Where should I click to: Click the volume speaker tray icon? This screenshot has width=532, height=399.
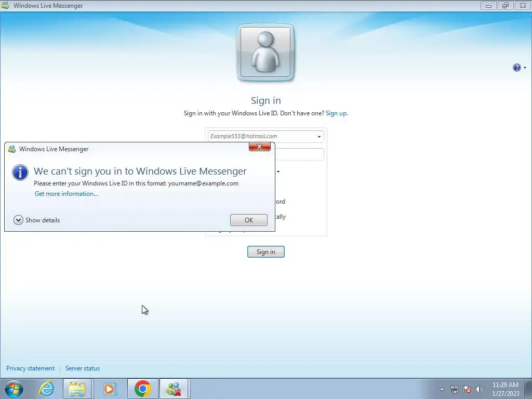pyautogui.click(x=480, y=389)
